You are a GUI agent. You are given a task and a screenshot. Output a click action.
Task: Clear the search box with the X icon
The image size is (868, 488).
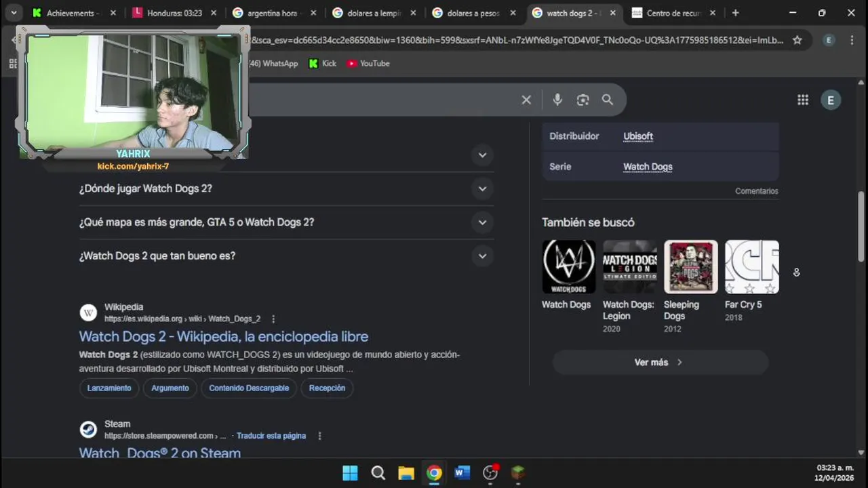(526, 100)
